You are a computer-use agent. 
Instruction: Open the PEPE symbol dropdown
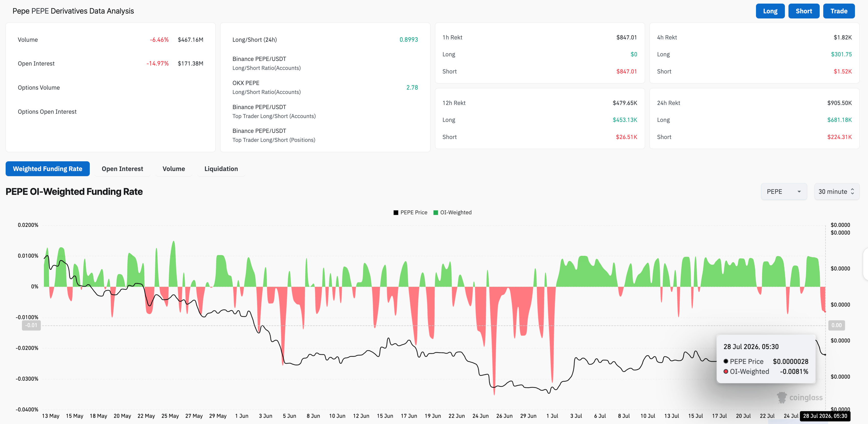point(784,192)
